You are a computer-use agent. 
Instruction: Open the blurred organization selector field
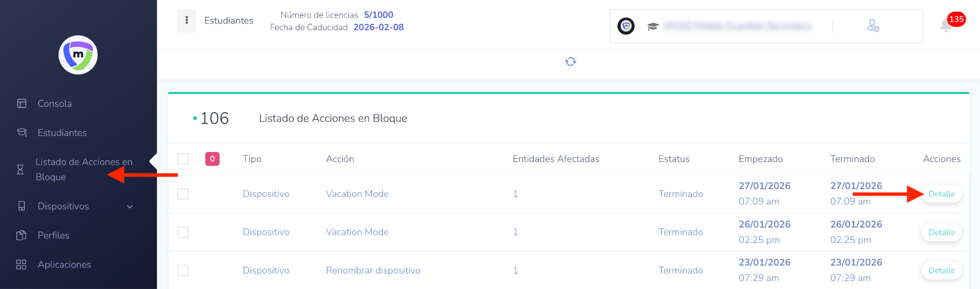(737, 26)
